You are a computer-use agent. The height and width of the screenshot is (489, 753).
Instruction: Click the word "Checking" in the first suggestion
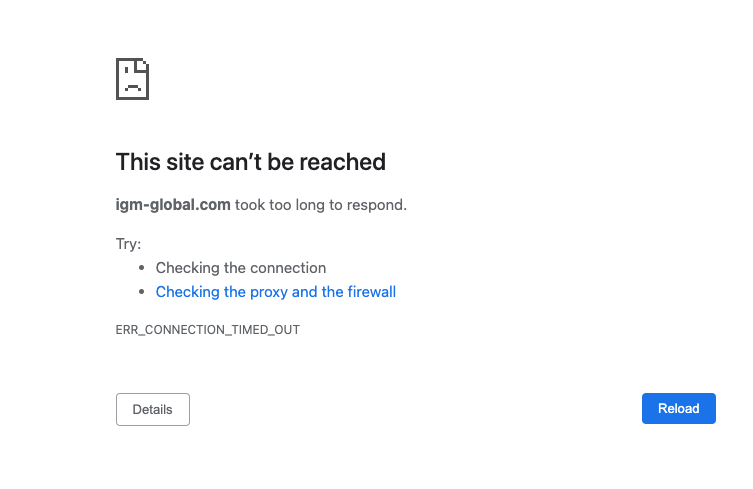(x=188, y=268)
